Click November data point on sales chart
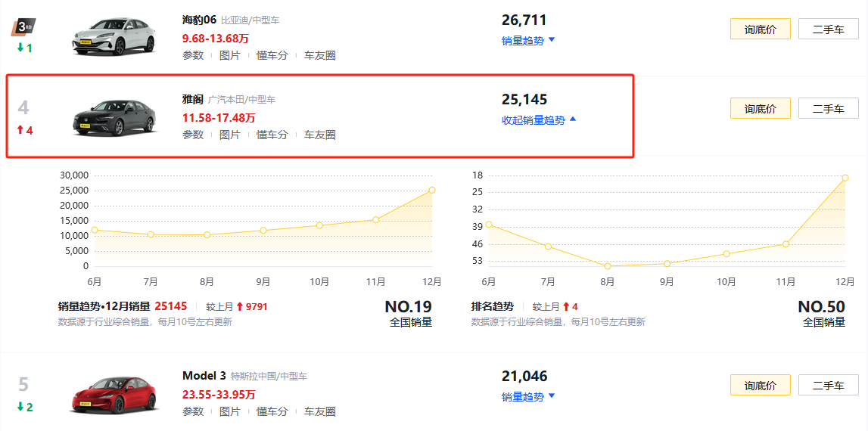Image resolution: width=868 pixels, height=431 pixels. 375,220
